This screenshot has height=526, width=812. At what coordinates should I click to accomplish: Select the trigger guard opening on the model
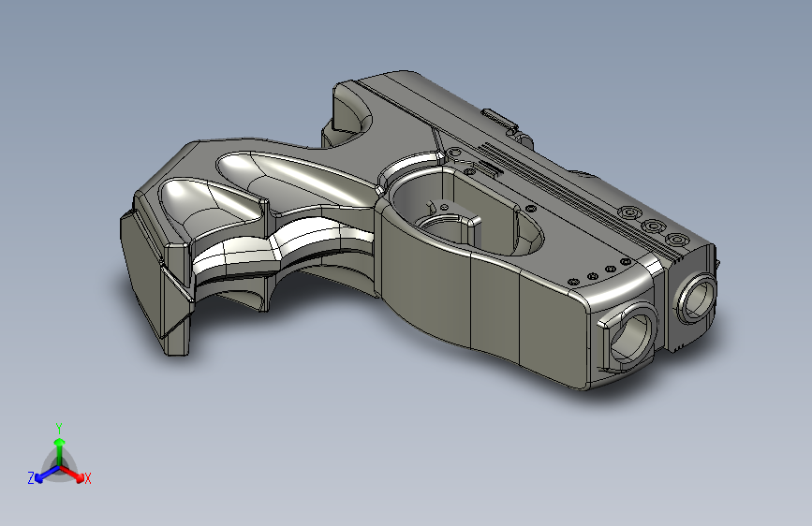coord(465,212)
